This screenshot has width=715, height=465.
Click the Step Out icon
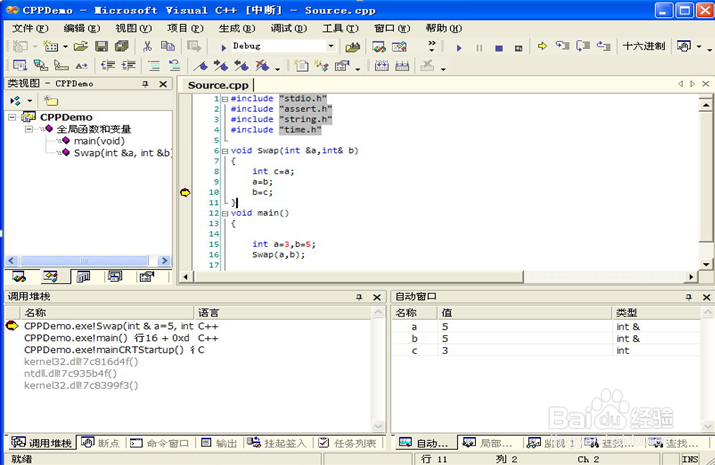click(603, 46)
